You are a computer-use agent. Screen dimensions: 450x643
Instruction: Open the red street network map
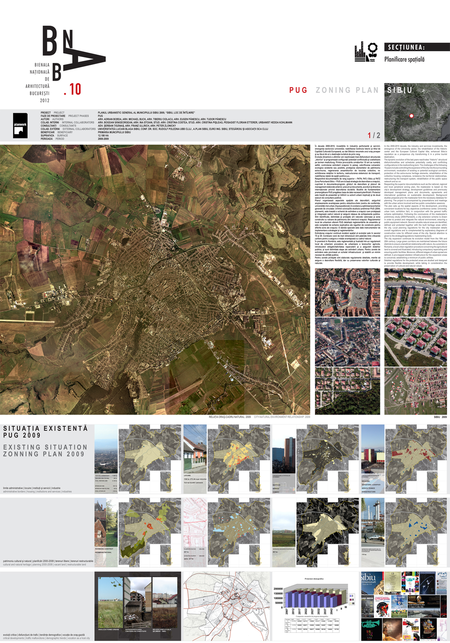click(x=226, y=606)
